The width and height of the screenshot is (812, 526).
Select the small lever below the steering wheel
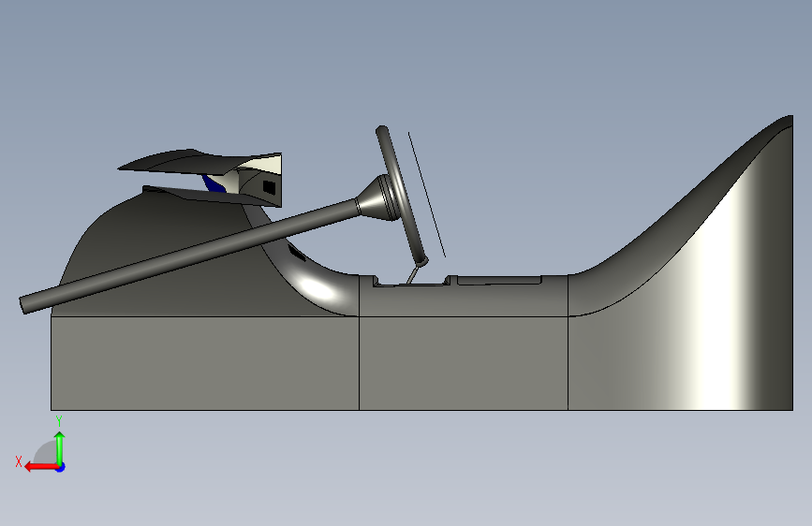pyautogui.click(x=413, y=274)
